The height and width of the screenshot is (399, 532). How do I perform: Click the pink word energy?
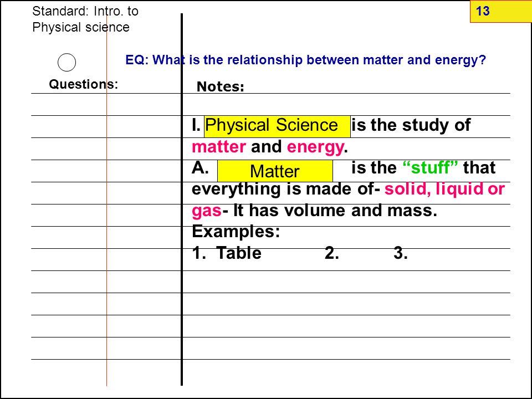[x=315, y=147]
